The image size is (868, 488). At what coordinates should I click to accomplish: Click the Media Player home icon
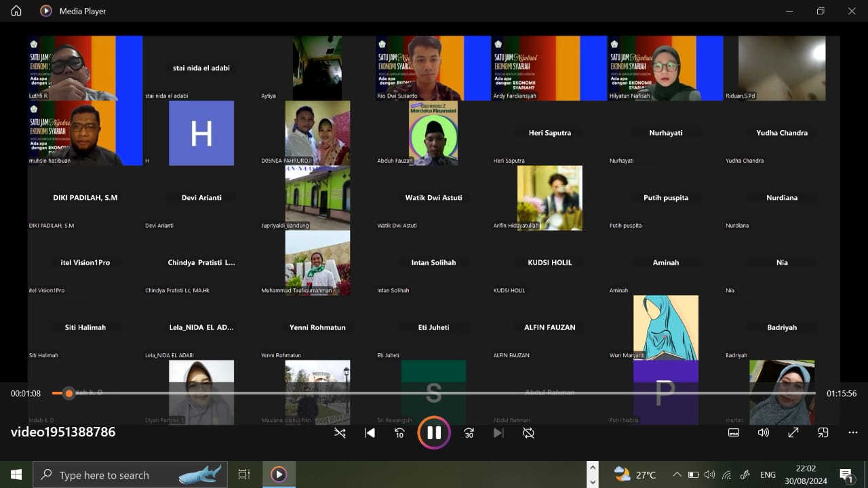point(16,11)
